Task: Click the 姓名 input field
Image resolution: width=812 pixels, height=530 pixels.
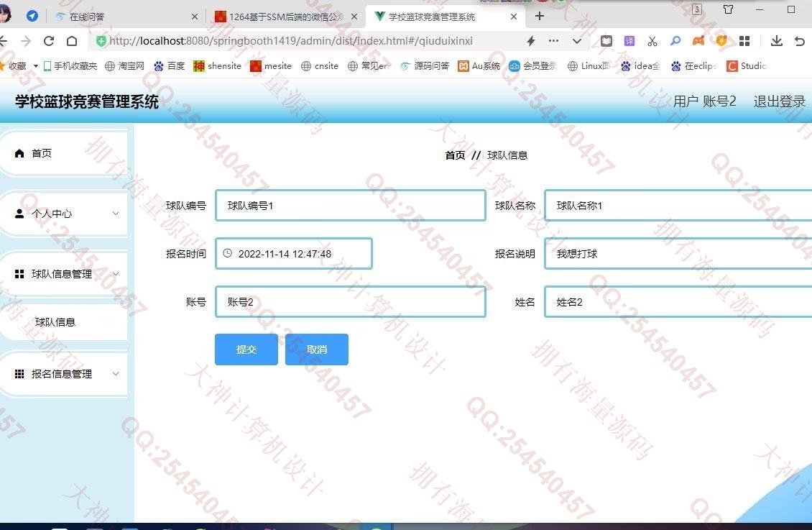Action: [678, 302]
